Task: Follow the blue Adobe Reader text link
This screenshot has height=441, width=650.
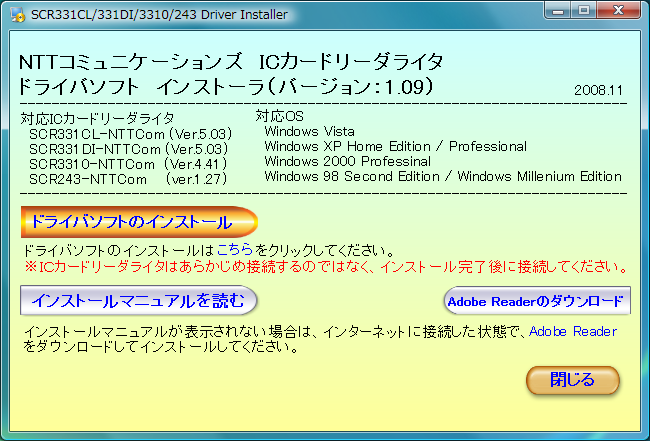Action: [x=573, y=332]
